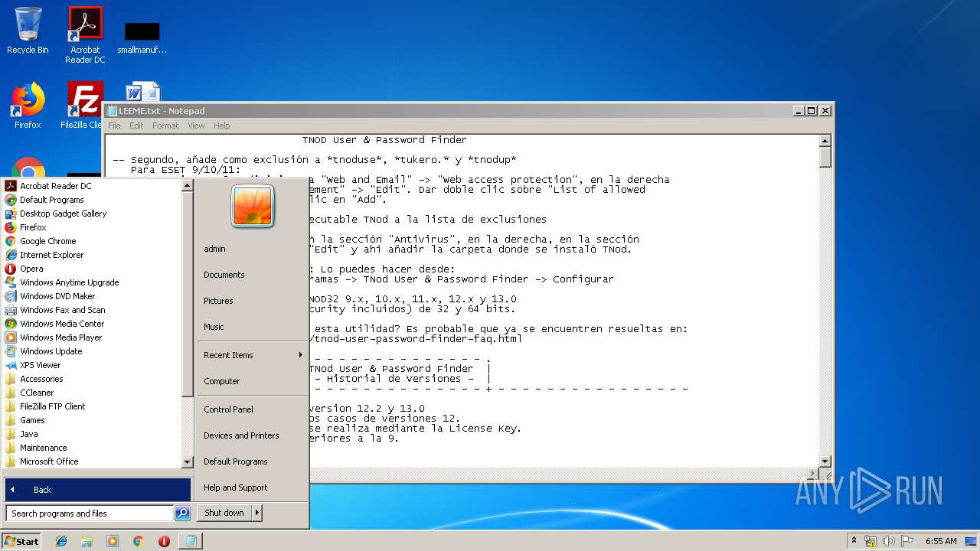Open File Explorer from taskbar
The width and height of the screenshot is (980, 551).
pos(87,541)
